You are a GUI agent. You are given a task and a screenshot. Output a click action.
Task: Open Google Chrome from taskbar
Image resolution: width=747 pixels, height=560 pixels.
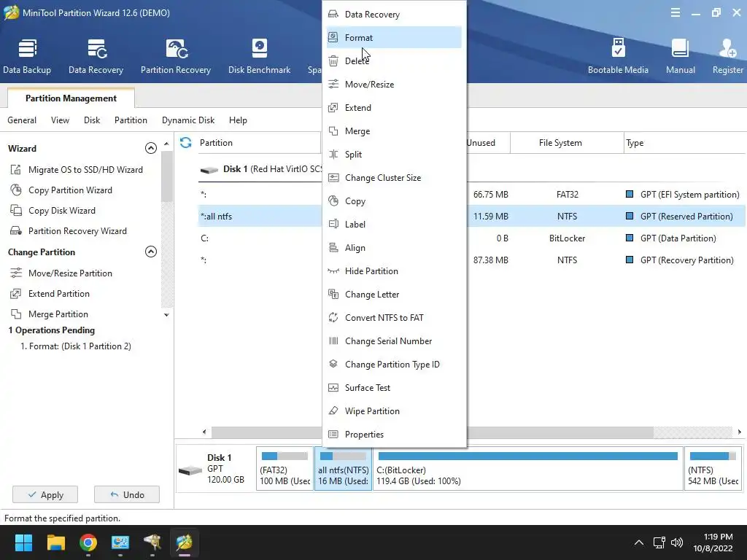pyautogui.click(x=88, y=542)
